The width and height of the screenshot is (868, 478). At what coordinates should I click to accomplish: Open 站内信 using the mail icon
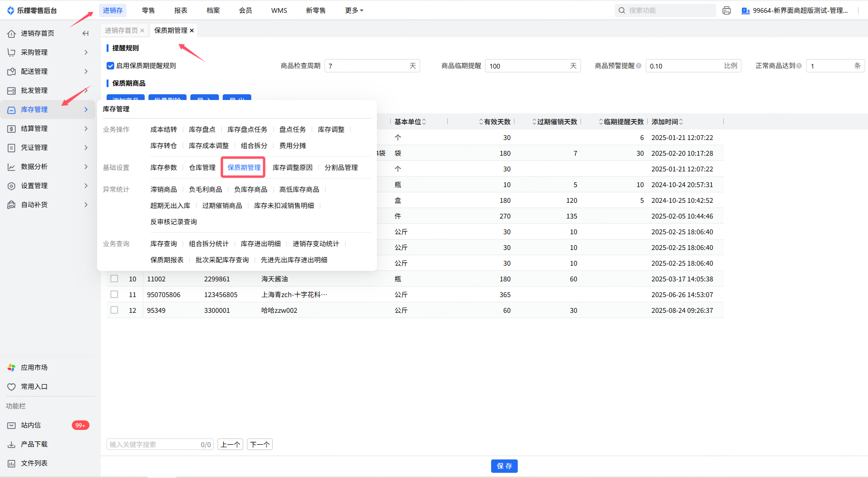(11, 425)
